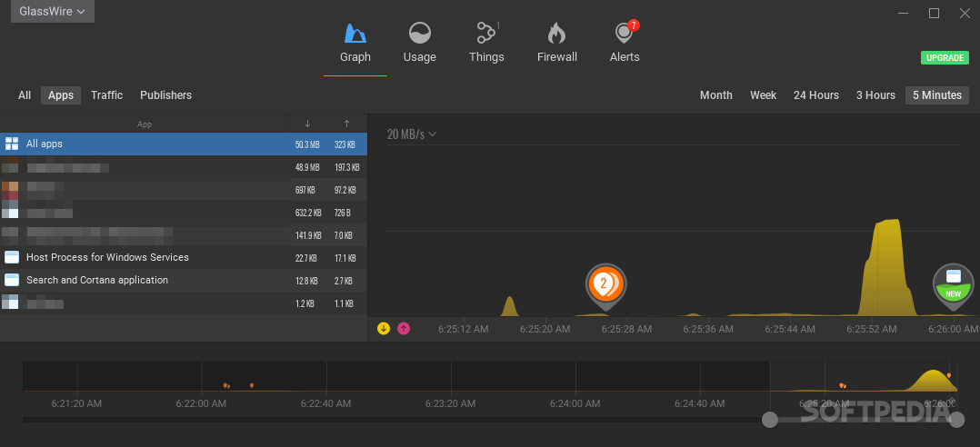
Task: Set time range to 5 Minutes
Action: (x=937, y=95)
